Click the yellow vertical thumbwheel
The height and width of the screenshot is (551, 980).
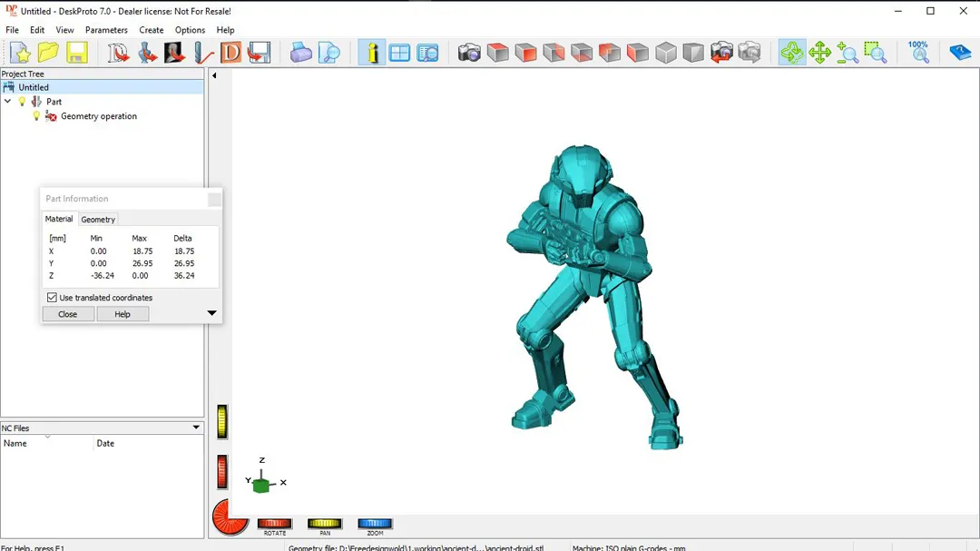pos(222,421)
